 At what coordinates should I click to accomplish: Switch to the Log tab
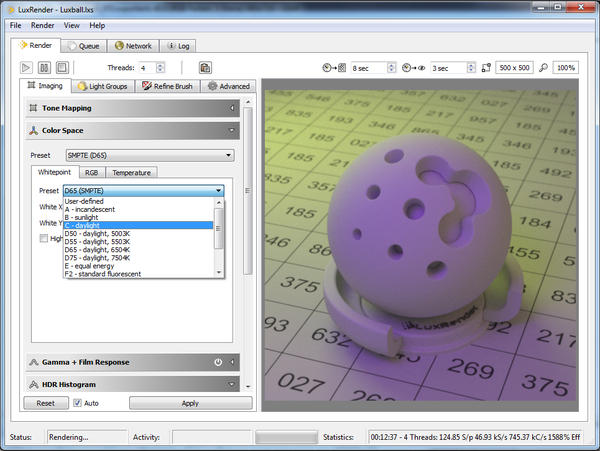178,46
